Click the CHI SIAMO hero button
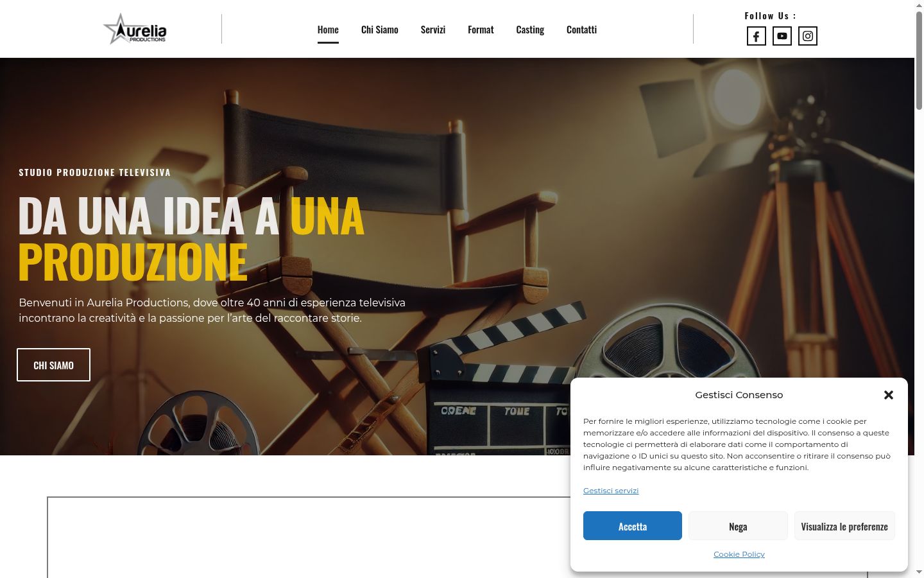The width and height of the screenshot is (924, 578). click(53, 365)
